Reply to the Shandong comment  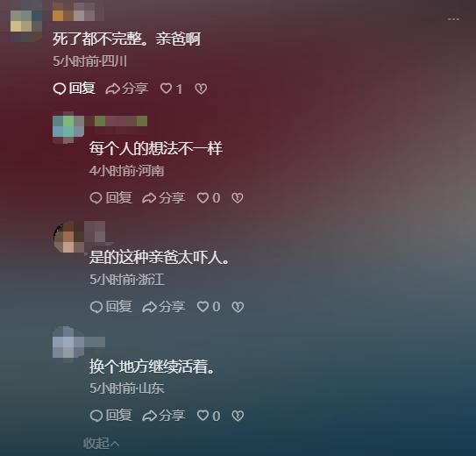110,416
